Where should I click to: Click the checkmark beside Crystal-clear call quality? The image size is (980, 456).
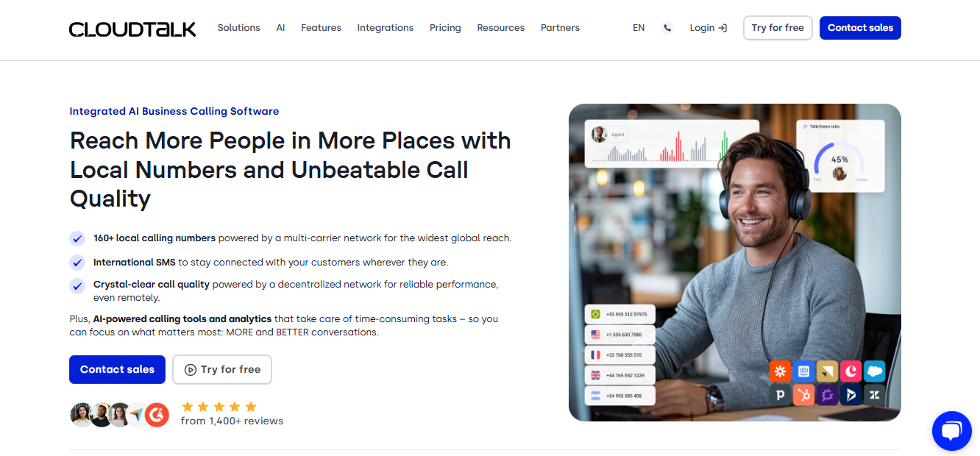tap(77, 286)
